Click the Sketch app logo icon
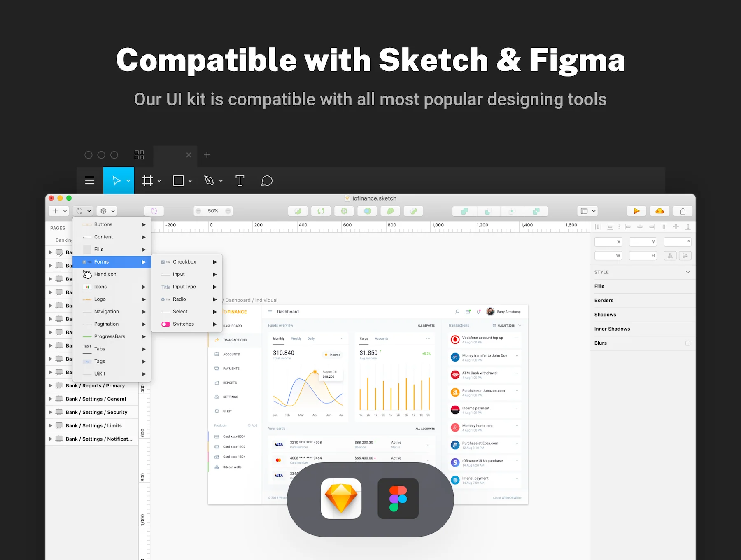This screenshot has height=560, width=741. pos(341,499)
